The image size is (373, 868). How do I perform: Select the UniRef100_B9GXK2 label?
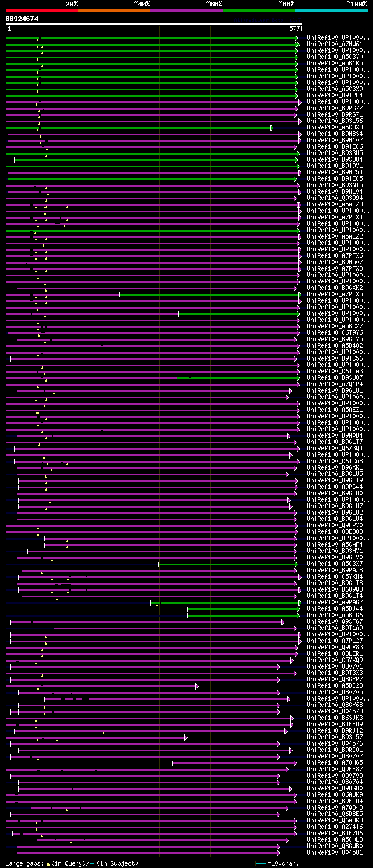(335, 288)
